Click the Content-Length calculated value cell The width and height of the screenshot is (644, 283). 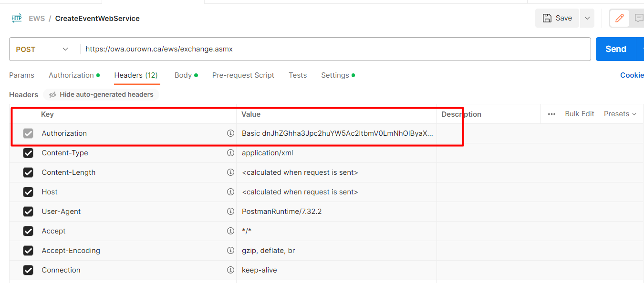(x=336, y=172)
